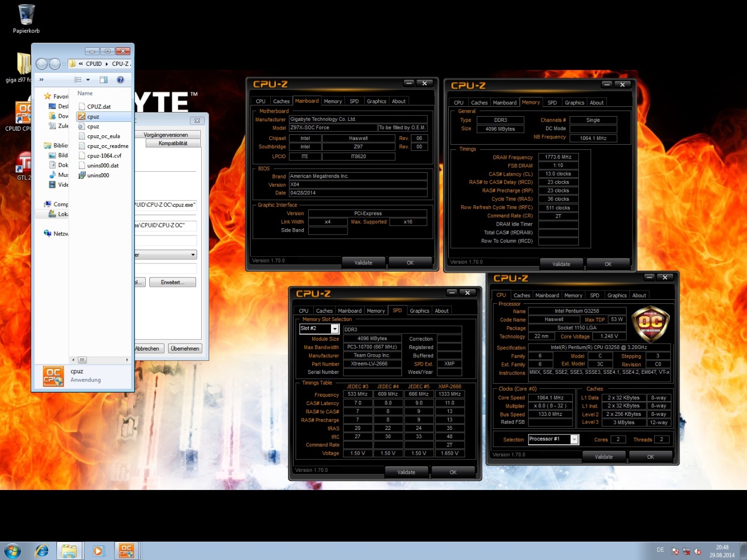
Task: Click the Explorer back navigation arrow
Action: point(41,64)
